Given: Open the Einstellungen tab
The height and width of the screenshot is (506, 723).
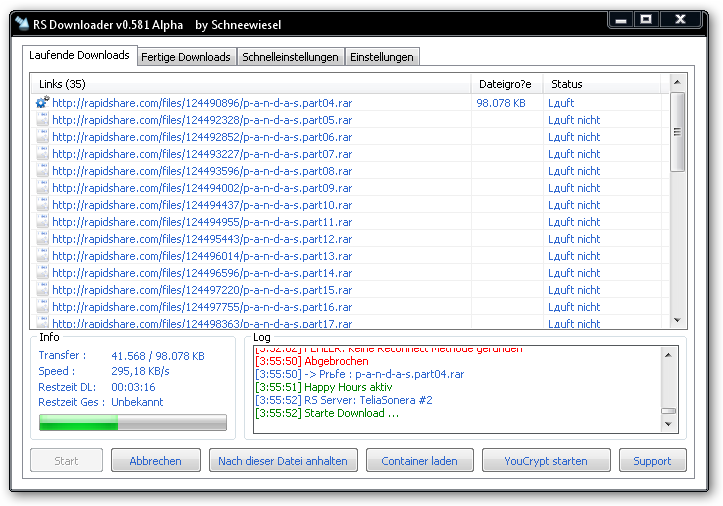Looking at the screenshot, I should click(x=381, y=57).
